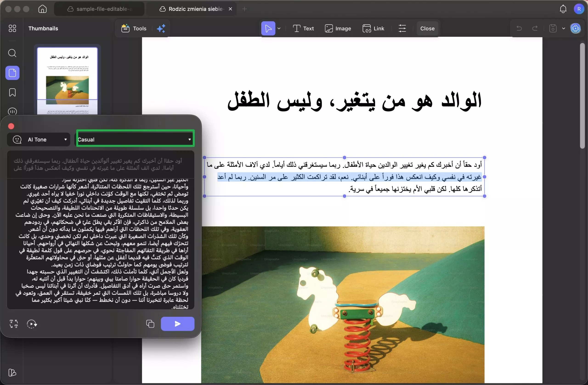This screenshot has height=385, width=588.
Task: Toggle the edit properties sliders icon
Action: coord(402,28)
